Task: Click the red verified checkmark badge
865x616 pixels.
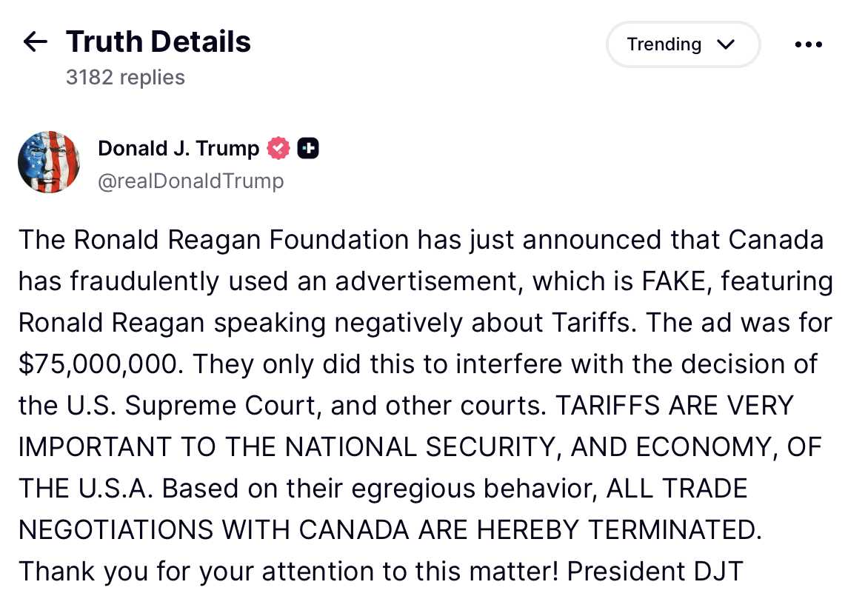Action: (278, 149)
